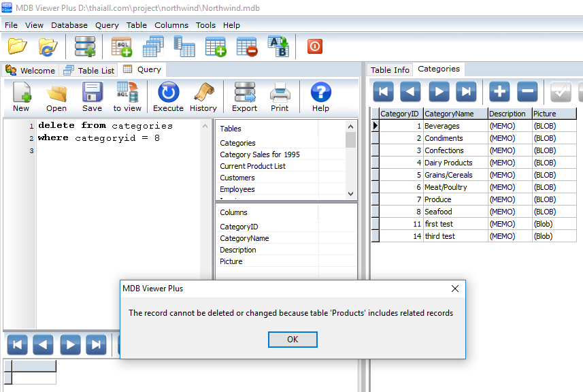The height and width of the screenshot is (392, 583).
Task: Click the 'to view' SQL icon
Action: point(127,97)
